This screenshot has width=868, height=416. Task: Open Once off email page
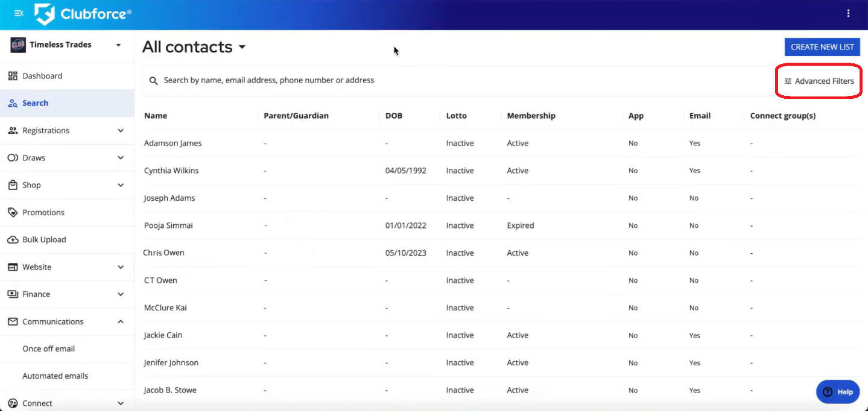point(48,349)
